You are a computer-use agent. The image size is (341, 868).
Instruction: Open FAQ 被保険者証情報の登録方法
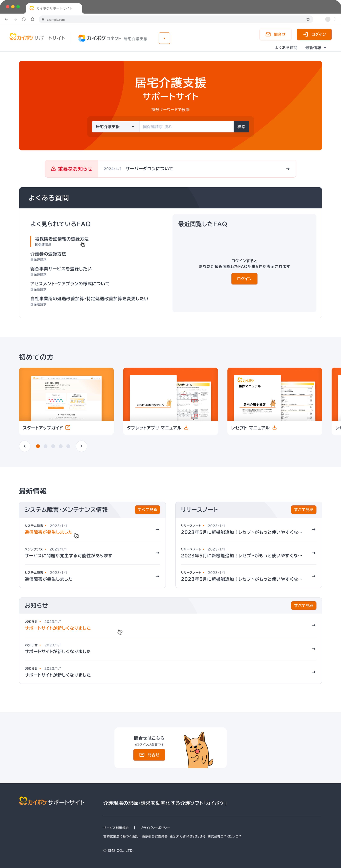pos(62,239)
